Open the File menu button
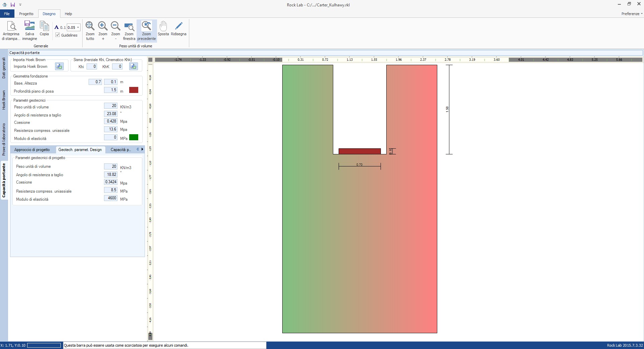Image resolution: width=644 pixels, height=349 pixels. pyautogui.click(x=7, y=14)
